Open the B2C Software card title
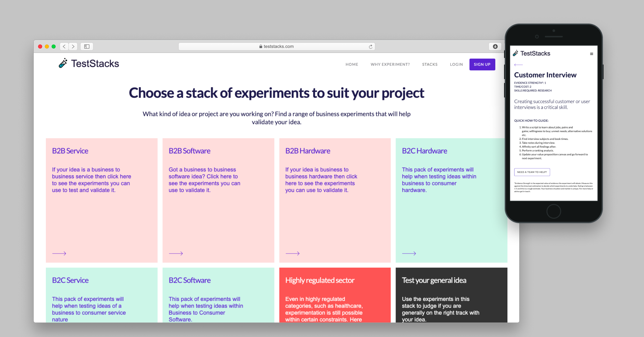The image size is (644, 337). pos(189,280)
